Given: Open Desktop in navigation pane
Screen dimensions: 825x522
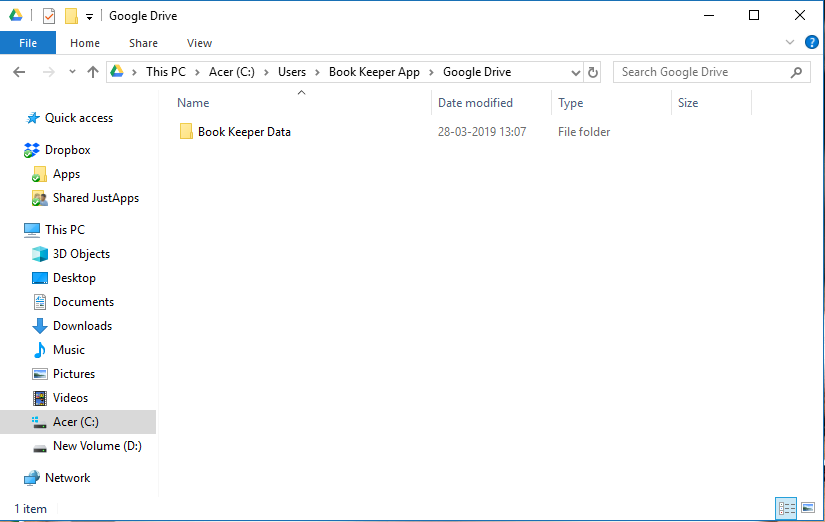Looking at the screenshot, I should [x=74, y=278].
